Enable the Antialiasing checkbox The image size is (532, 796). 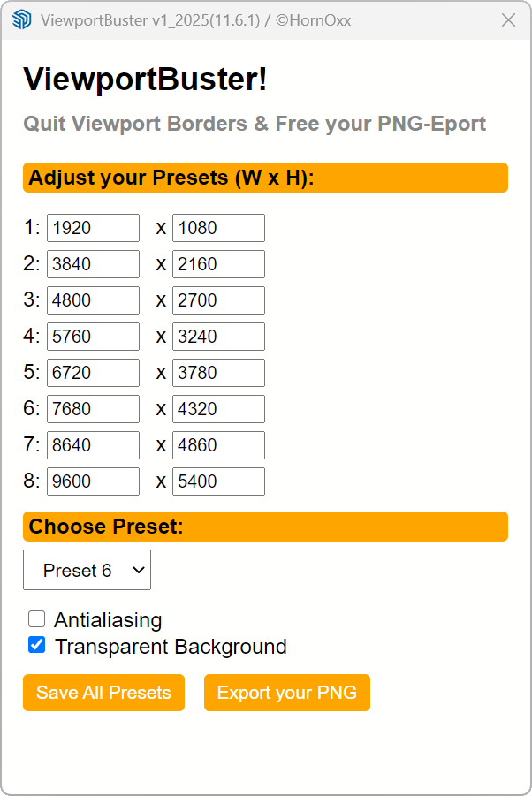coord(36,619)
